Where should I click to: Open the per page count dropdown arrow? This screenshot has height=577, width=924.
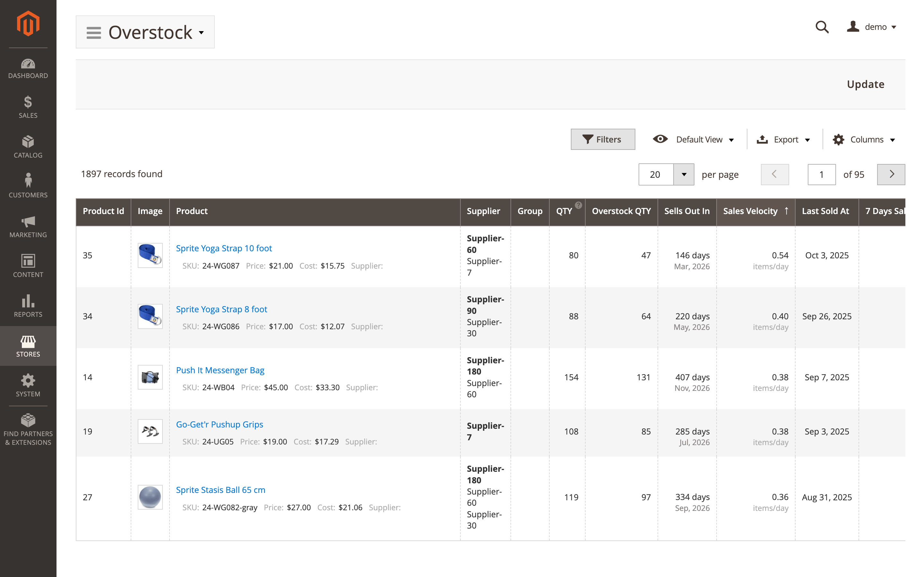(684, 174)
